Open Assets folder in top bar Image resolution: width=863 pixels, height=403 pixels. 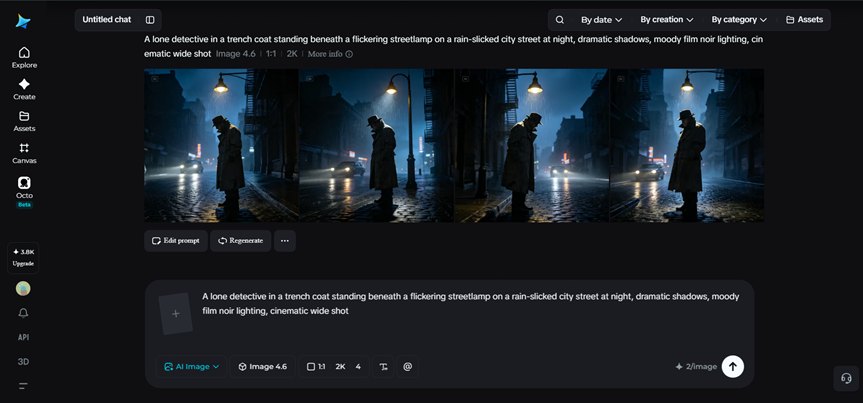coord(805,20)
